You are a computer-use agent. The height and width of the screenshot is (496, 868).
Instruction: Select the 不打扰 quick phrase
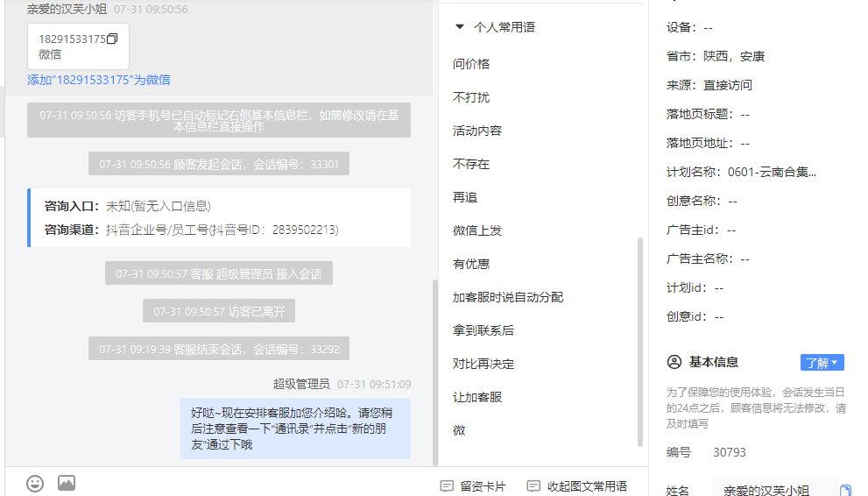coord(471,97)
